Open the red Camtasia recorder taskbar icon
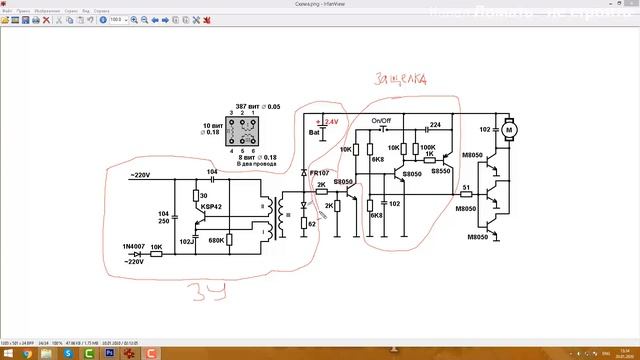 (151, 353)
